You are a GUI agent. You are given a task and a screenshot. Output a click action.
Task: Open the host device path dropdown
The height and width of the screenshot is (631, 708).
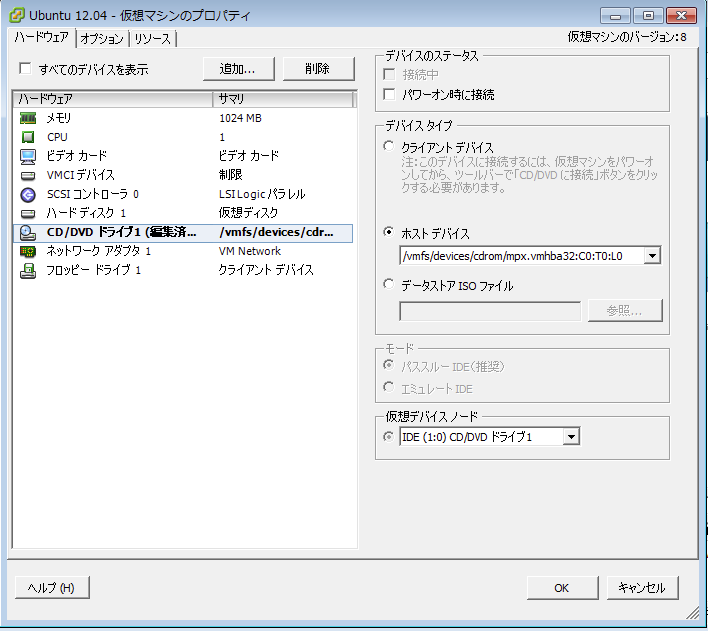click(x=652, y=256)
